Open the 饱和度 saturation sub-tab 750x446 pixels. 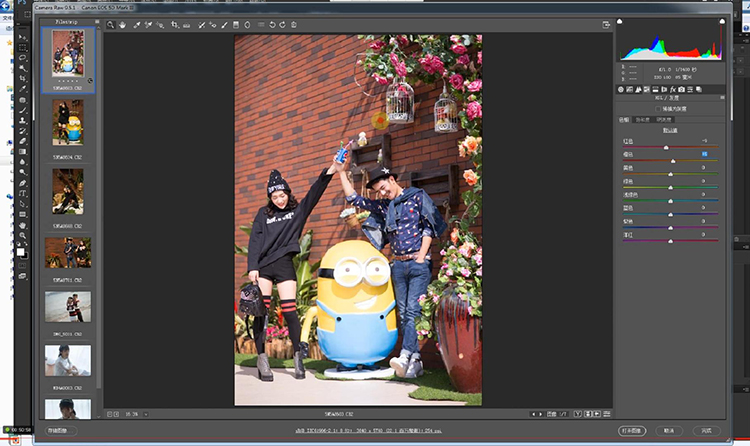point(642,120)
